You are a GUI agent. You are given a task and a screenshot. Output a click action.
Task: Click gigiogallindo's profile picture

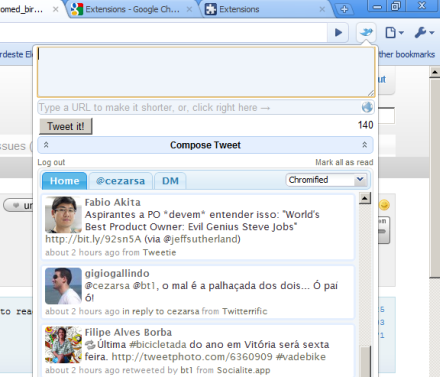tap(63, 286)
